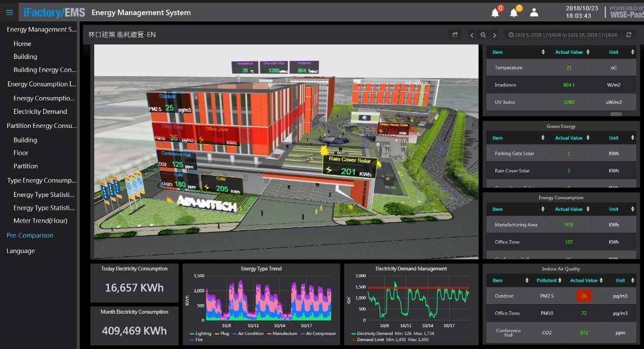Click the iFactory/EMS logo
The image size is (644, 349).
tap(54, 13)
